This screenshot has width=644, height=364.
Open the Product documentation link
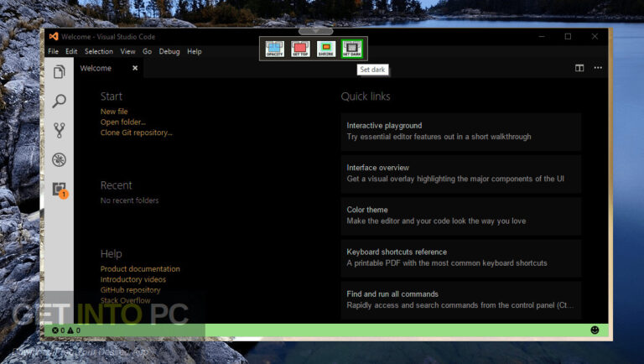(140, 268)
